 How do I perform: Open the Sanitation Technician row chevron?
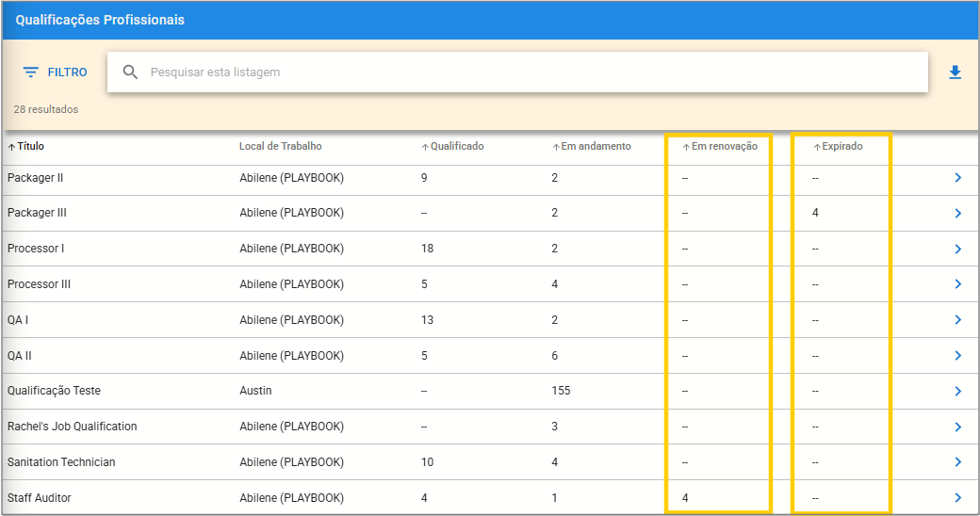pyautogui.click(x=957, y=462)
